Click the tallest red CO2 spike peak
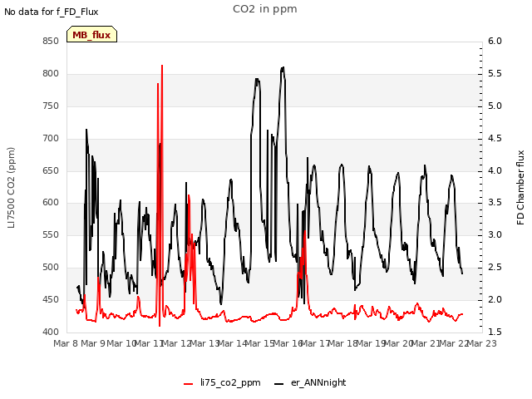The width and height of the screenshot is (532, 399). pos(162,66)
